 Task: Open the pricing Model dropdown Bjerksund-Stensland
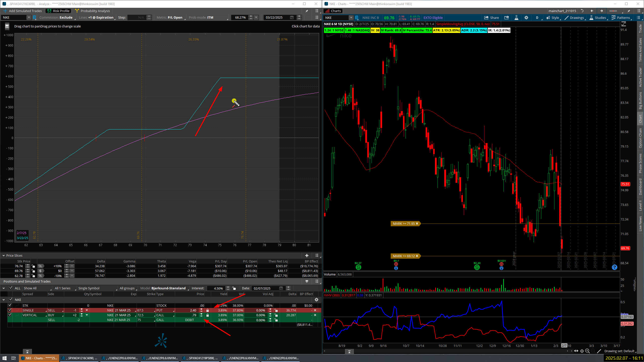click(169, 288)
